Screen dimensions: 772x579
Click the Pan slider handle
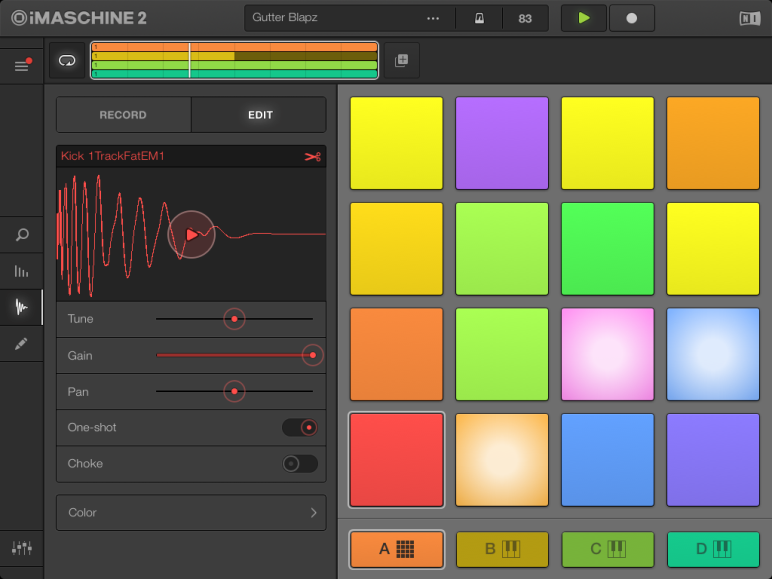[234, 391]
